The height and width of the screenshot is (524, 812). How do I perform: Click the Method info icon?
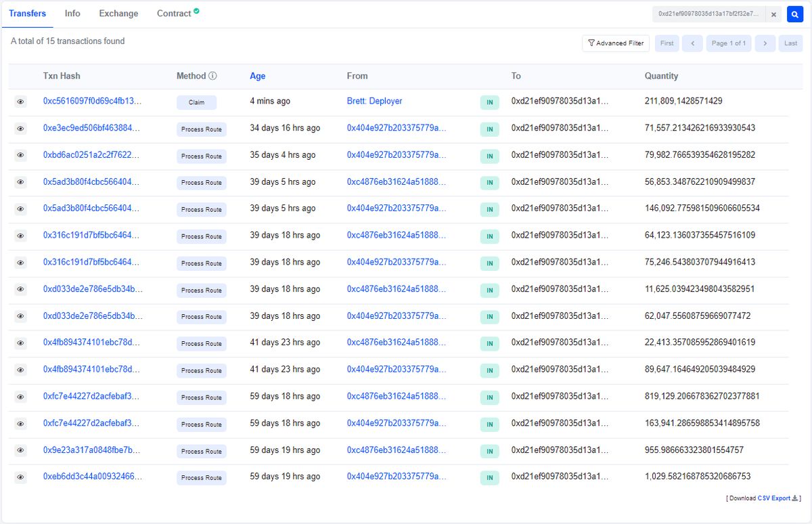click(212, 76)
